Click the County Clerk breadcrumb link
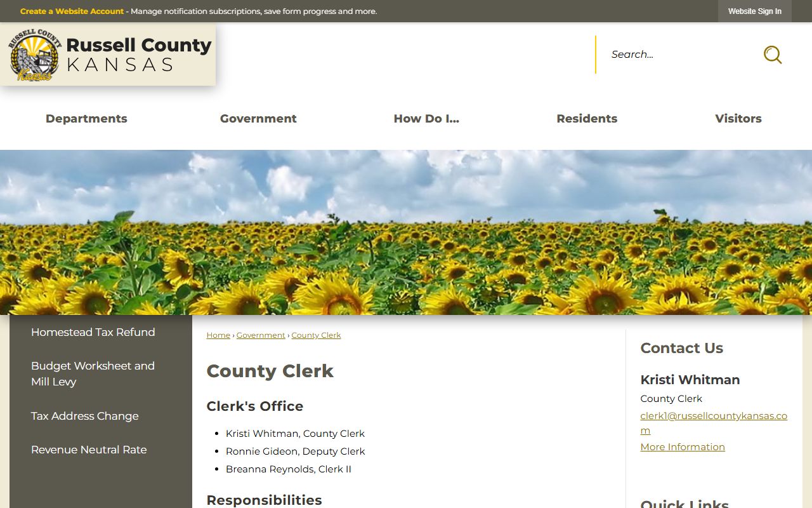This screenshot has height=508, width=812. coord(316,335)
